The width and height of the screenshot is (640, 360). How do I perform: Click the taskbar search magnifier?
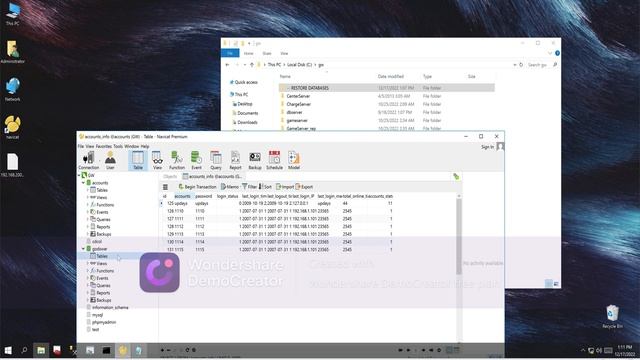(24, 350)
